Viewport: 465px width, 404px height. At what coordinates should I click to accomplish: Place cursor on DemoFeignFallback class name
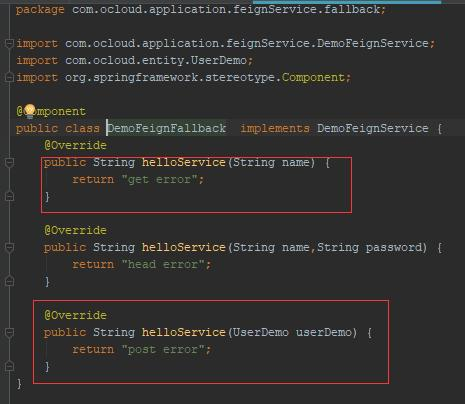(167, 128)
